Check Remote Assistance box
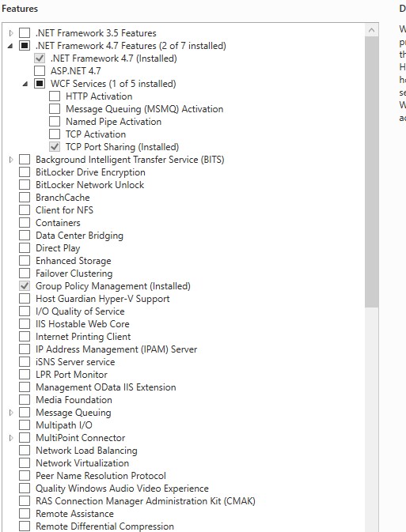406x532 pixels. [x=25, y=514]
